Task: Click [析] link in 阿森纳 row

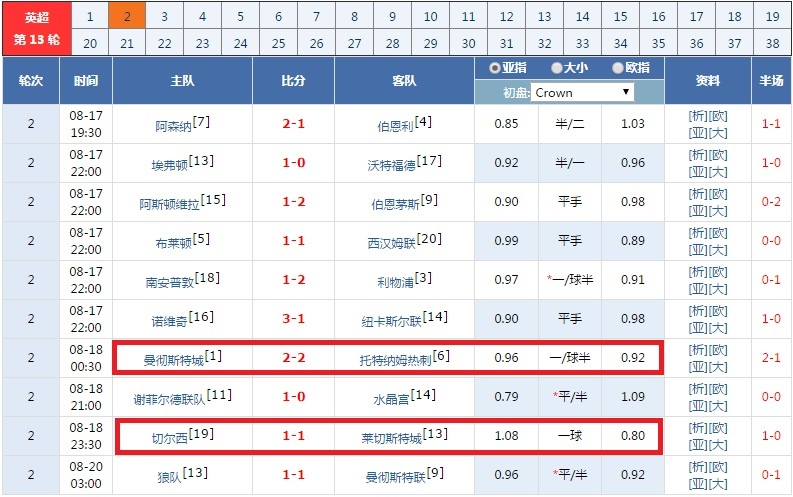Action: [x=698, y=116]
